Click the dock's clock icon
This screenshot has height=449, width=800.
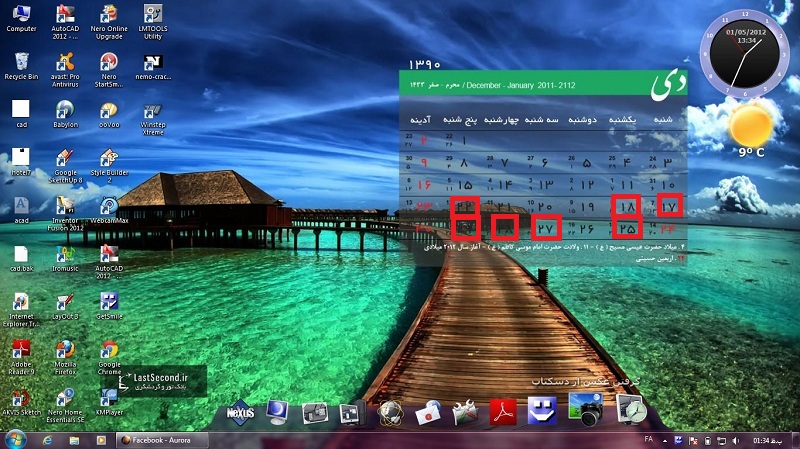(x=630, y=408)
